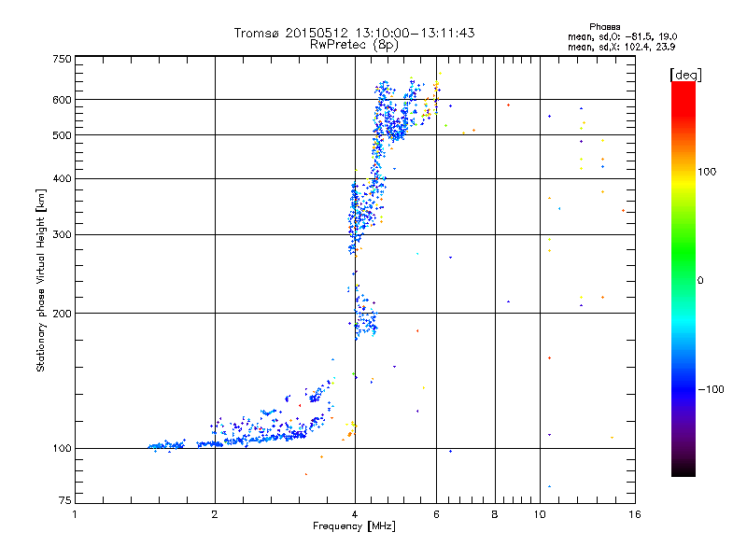Click the 'Phases' header text
747x560 pixels.
tap(604, 27)
